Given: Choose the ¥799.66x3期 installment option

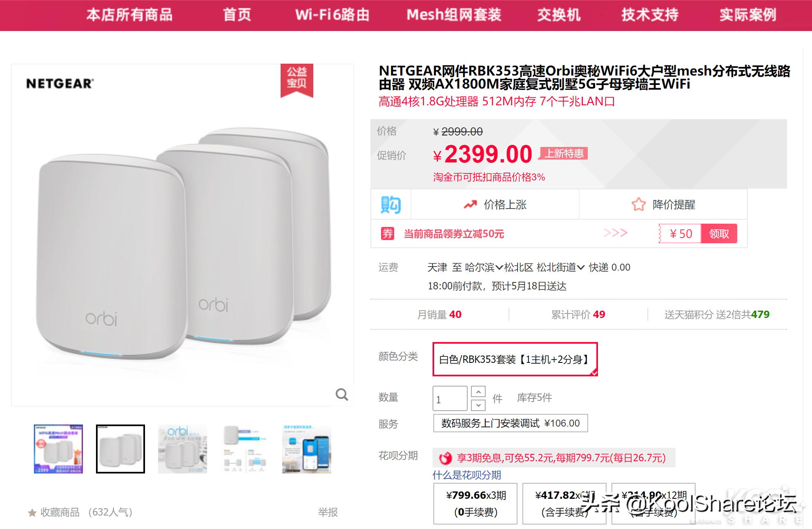Looking at the screenshot, I should point(474,503).
